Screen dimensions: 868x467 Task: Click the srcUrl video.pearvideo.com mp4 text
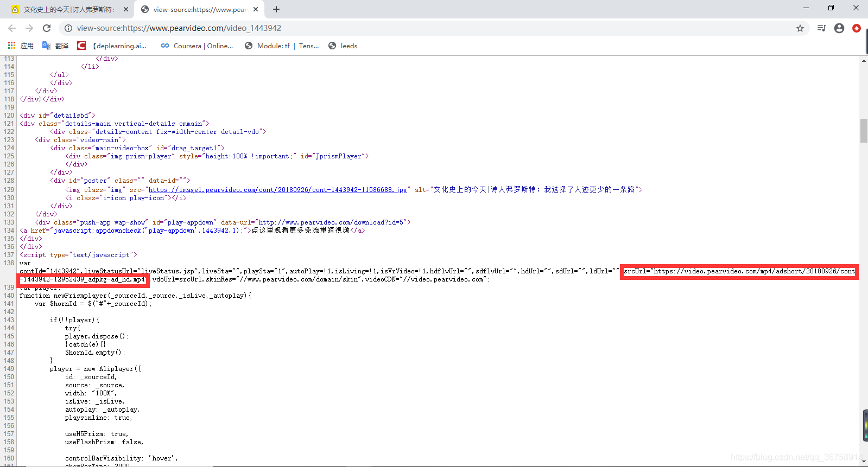[x=739, y=271]
